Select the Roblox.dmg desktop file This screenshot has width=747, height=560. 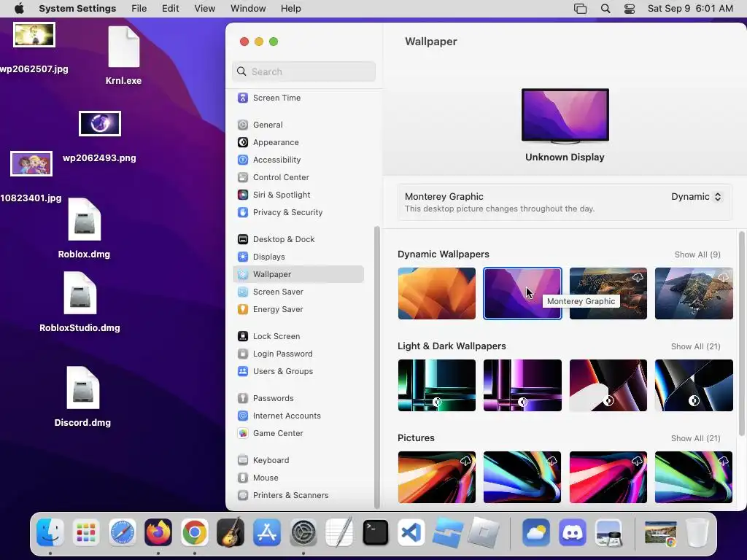85,228
